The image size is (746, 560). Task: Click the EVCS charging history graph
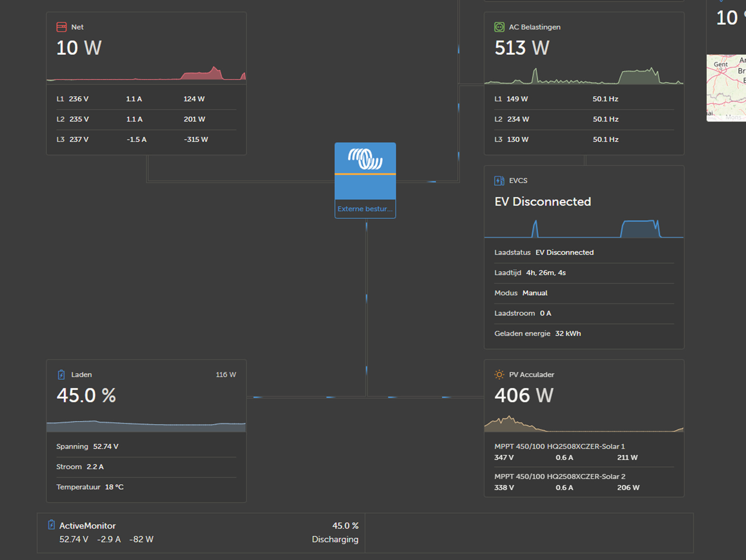tap(584, 229)
